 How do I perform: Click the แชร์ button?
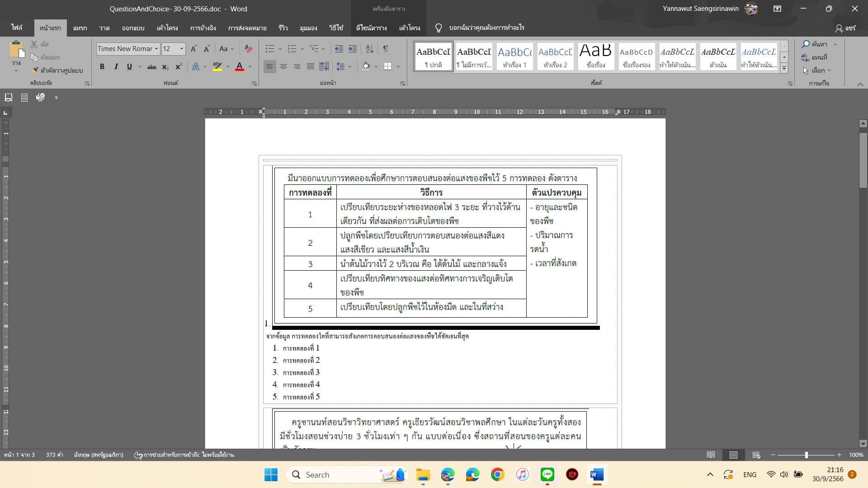click(x=845, y=28)
